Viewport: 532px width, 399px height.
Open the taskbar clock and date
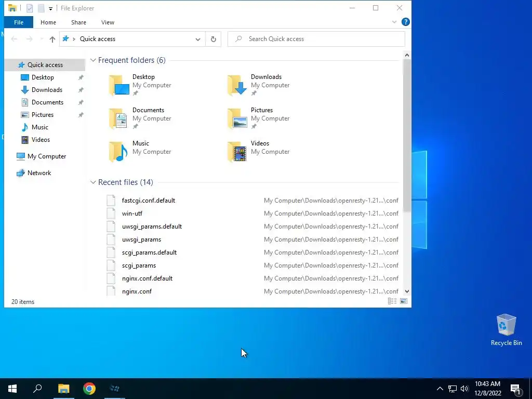[487, 389]
